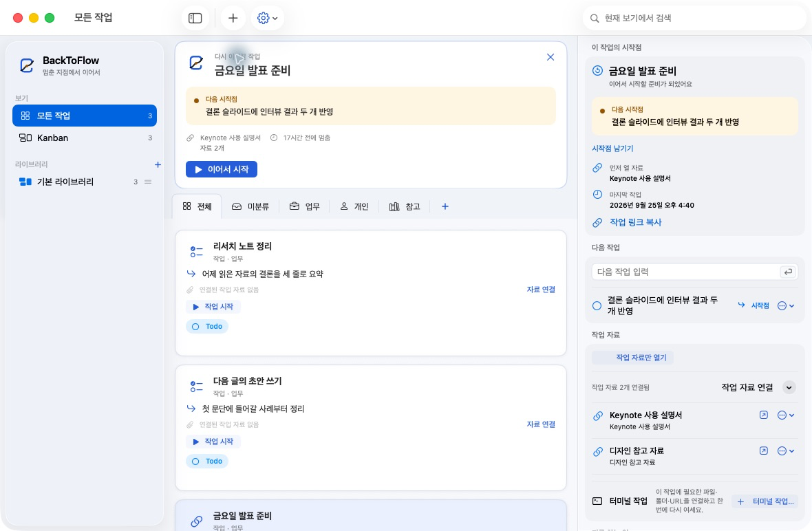Expand the 작업 자료 연결 chevron
This screenshot has height=531, width=812.
789,387
